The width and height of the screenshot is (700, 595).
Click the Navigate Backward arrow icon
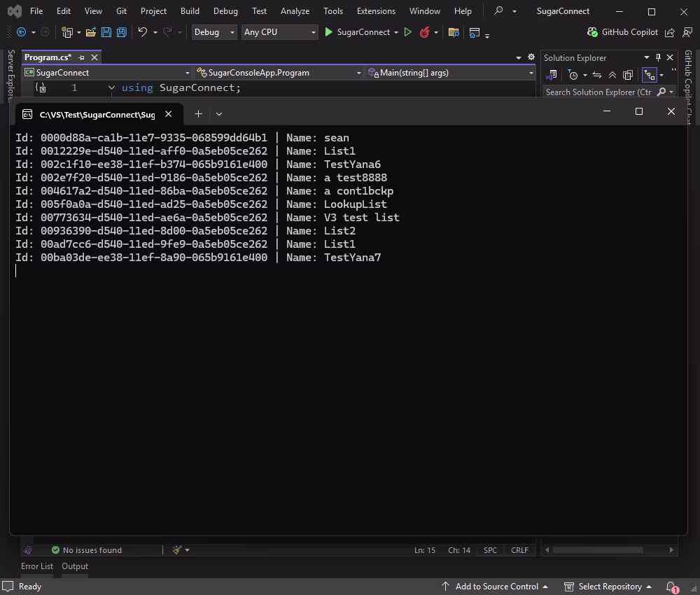point(22,32)
